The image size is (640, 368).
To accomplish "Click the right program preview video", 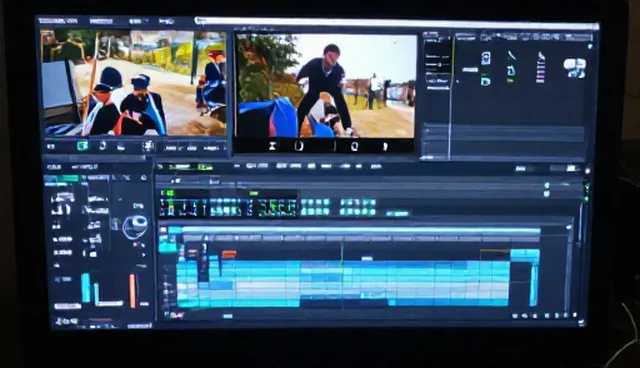I will pyautogui.click(x=326, y=86).
